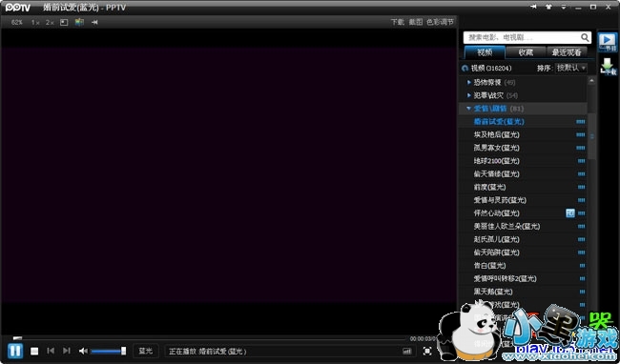Switch to the 视频 tab
This screenshot has width=620, height=364.
tap(485, 52)
